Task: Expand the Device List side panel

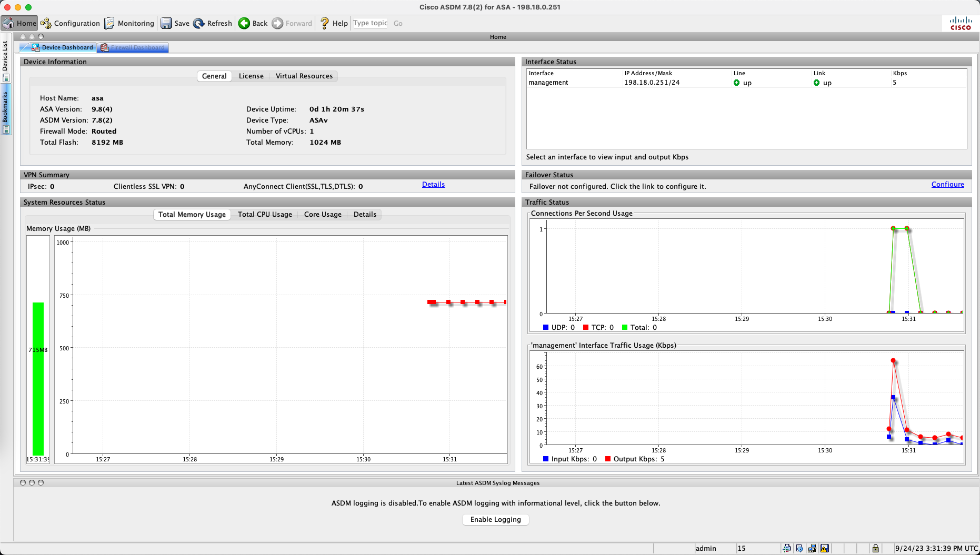Action: coord(5,56)
